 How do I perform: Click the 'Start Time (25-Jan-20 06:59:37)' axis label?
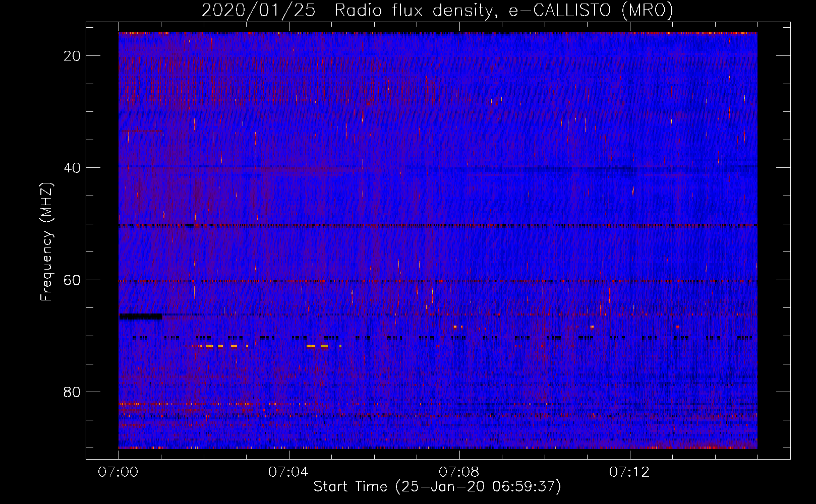tap(437, 487)
